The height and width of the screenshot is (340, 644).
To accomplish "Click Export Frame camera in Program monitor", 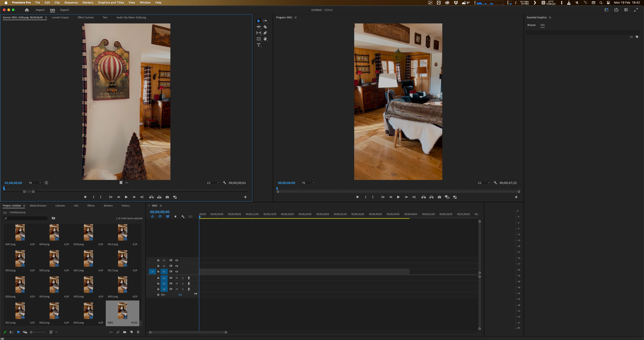I will pos(439,197).
